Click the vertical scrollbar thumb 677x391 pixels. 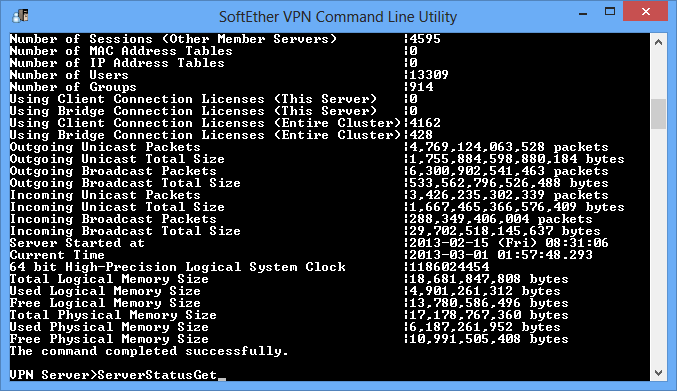[658, 114]
